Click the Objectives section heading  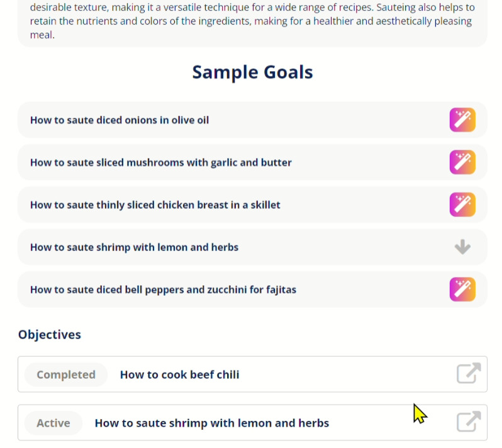click(x=50, y=334)
